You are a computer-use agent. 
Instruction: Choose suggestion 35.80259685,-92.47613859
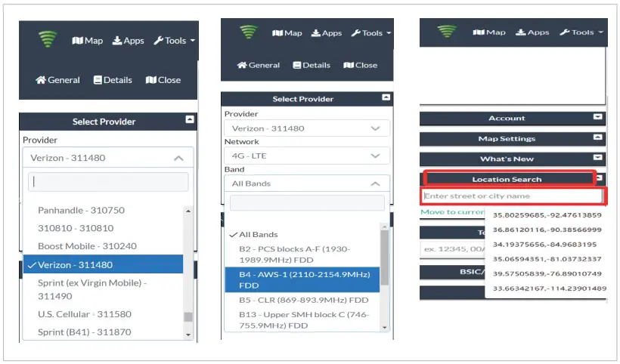tap(547, 215)
